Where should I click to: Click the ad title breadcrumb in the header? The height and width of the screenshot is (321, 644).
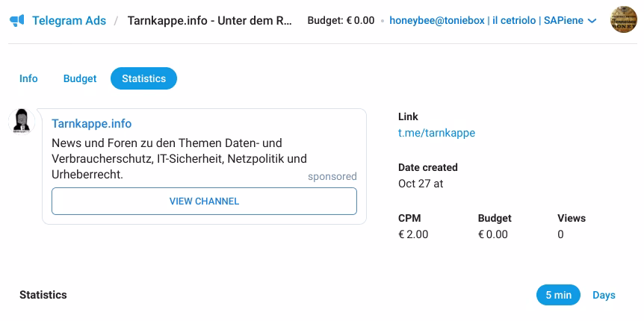click(x=210, y=21)
